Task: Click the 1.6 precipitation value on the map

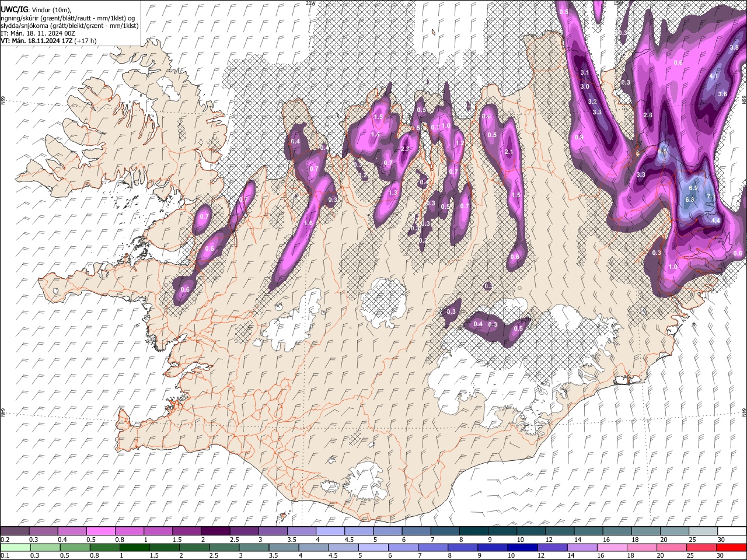Action: click(309, 223)
